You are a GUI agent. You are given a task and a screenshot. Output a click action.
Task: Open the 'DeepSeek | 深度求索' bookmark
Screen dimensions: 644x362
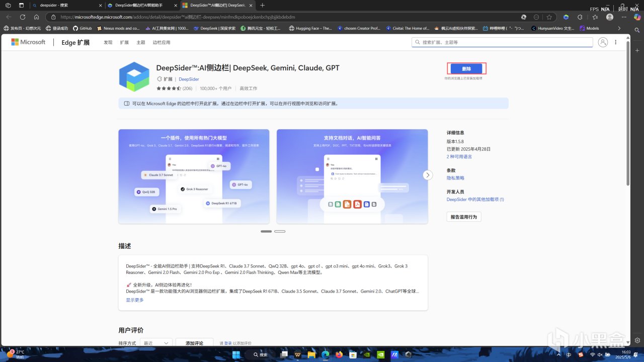point(214,28)
